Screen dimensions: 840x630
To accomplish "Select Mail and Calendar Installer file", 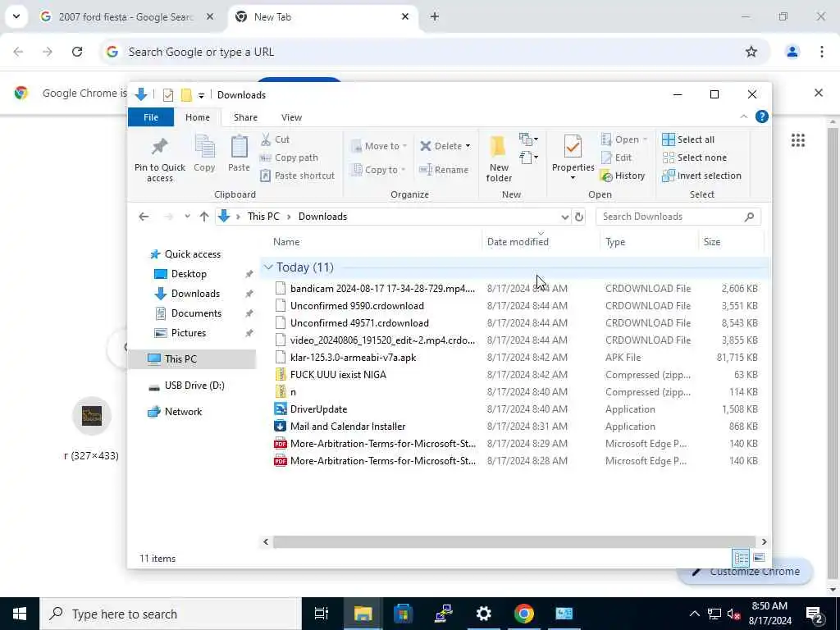I will click(x=348, y=427).
